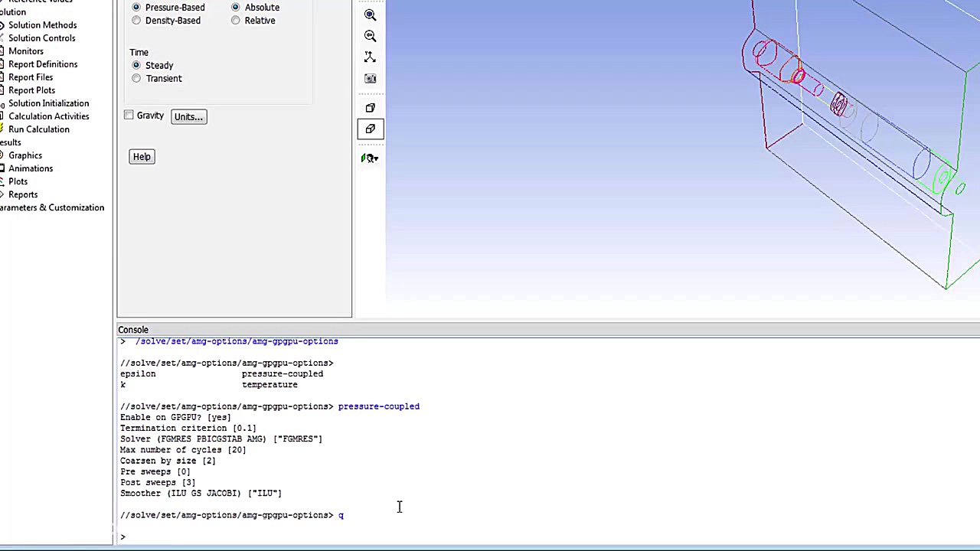Click the Help button
The height and width of the screenshot is (551, 980).
point(142,157)
